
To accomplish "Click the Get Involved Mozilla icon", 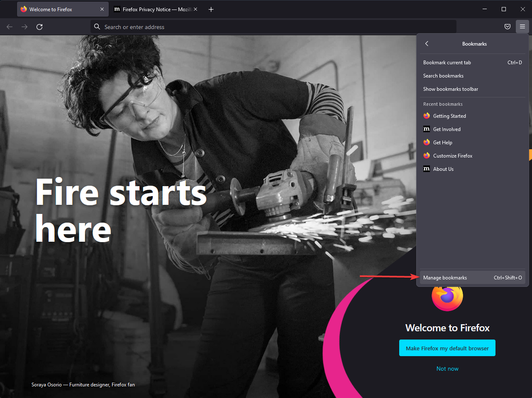I will pyautogui.click(x=427, y=129).
